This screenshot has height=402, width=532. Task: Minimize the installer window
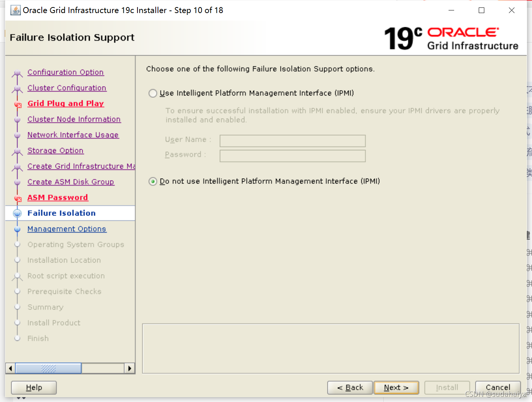pyautogui.click(x=451, y=10)
